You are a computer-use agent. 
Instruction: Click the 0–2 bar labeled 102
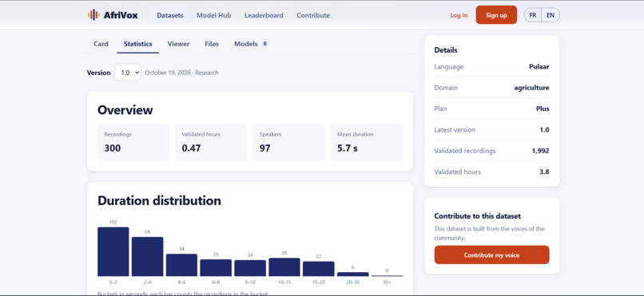coord(113,252)
